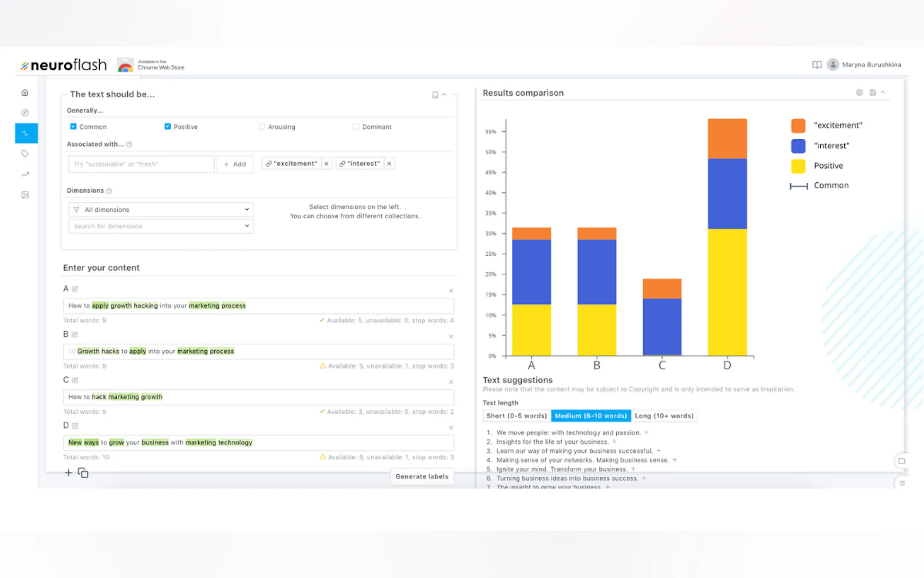
Task: Expand the Search for dimensions dropdown
Action: point(161,226)
